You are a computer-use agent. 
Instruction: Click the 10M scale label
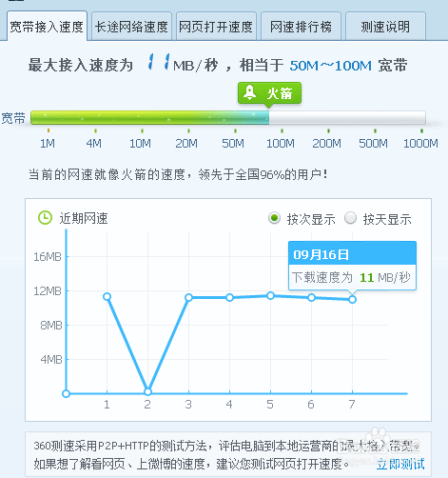click(140, 144)
